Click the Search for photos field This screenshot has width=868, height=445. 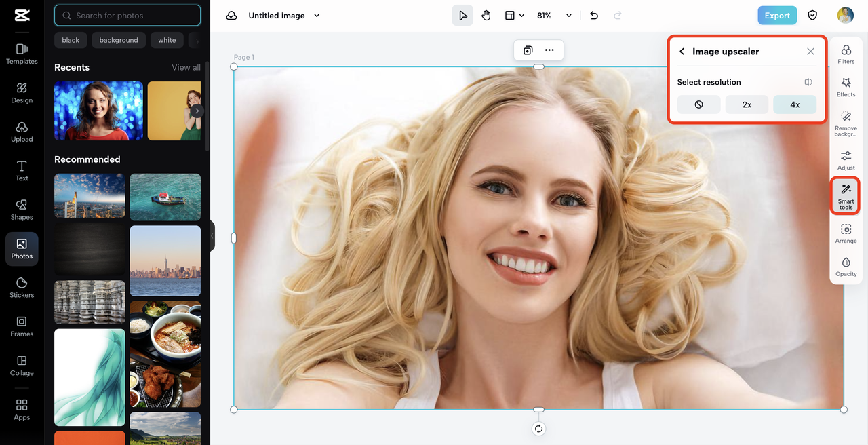pyautogui.click(x=127, y=15)
